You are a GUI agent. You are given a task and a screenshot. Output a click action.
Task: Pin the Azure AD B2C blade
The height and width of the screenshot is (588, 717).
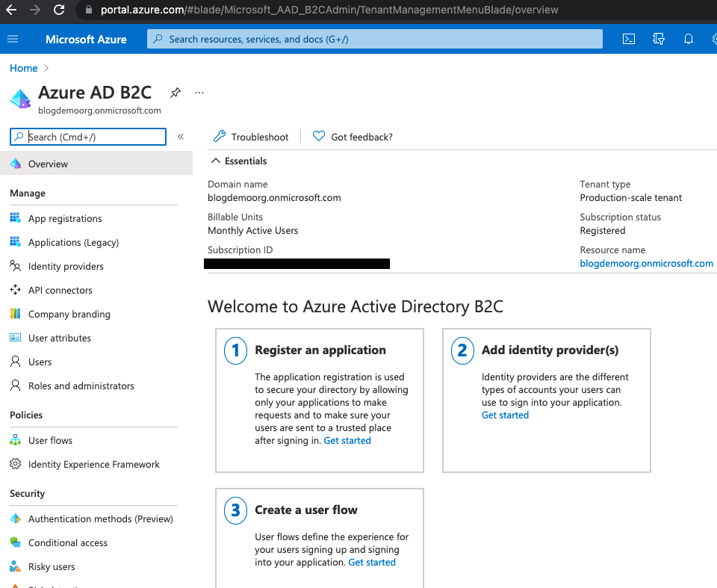[175, 93]
